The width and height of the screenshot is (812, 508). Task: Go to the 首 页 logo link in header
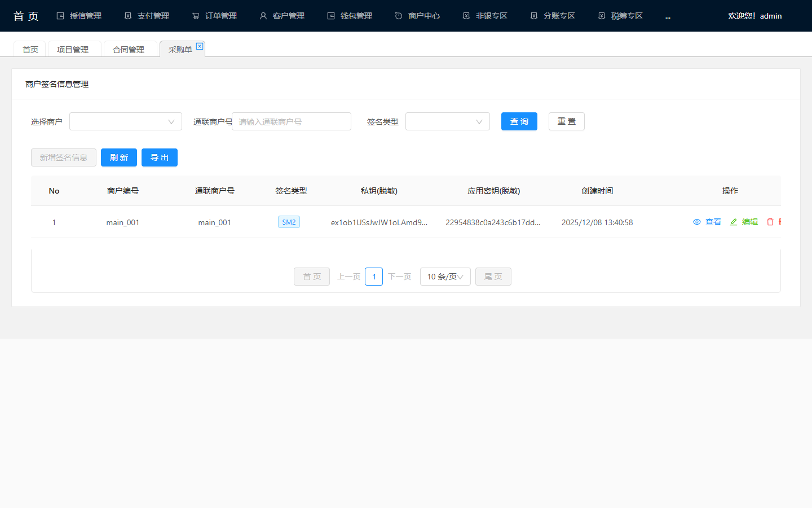point(26,16)
